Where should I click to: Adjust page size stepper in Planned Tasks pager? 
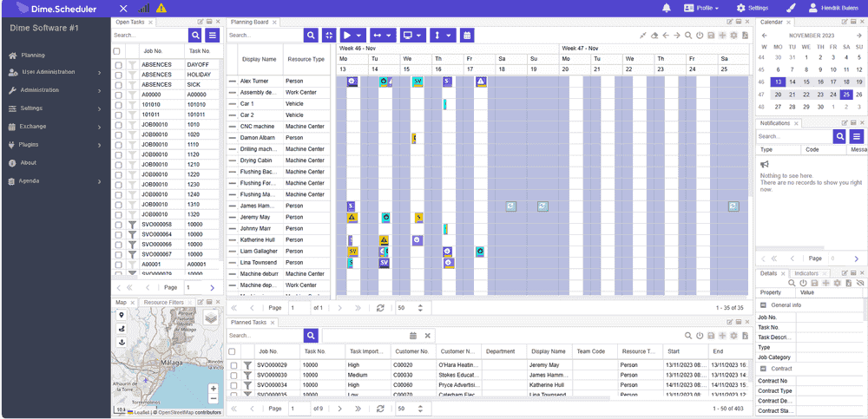(420, 409)
